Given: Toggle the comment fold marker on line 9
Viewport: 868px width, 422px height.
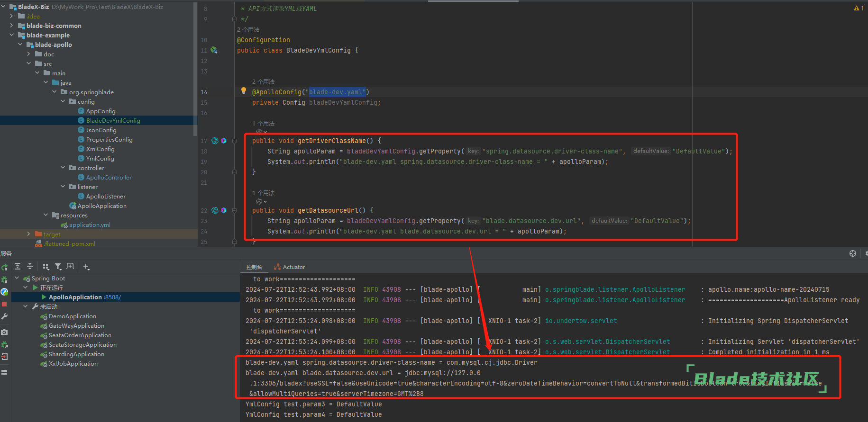Looking at the screenshot, I should click(234, 19).
